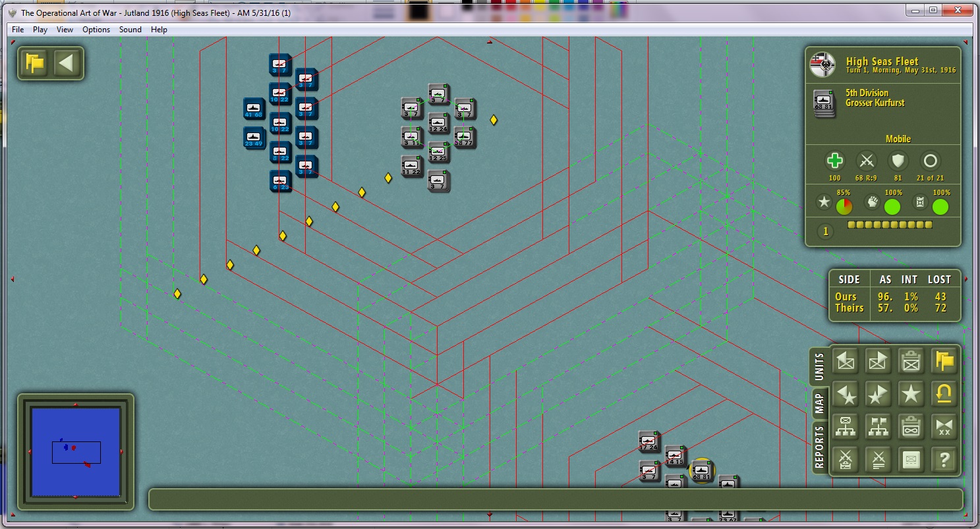
Task: Select the gray 12 24 ship unit
Action: click(438, 123)
